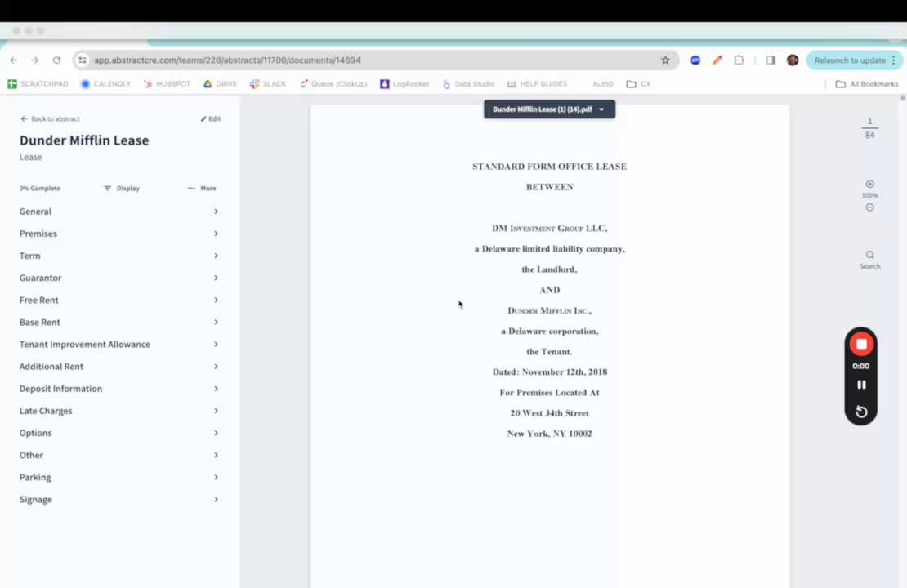Expand the General section
Image resolution: width=907 pixels, height=588 pixels.
[119, 211]
